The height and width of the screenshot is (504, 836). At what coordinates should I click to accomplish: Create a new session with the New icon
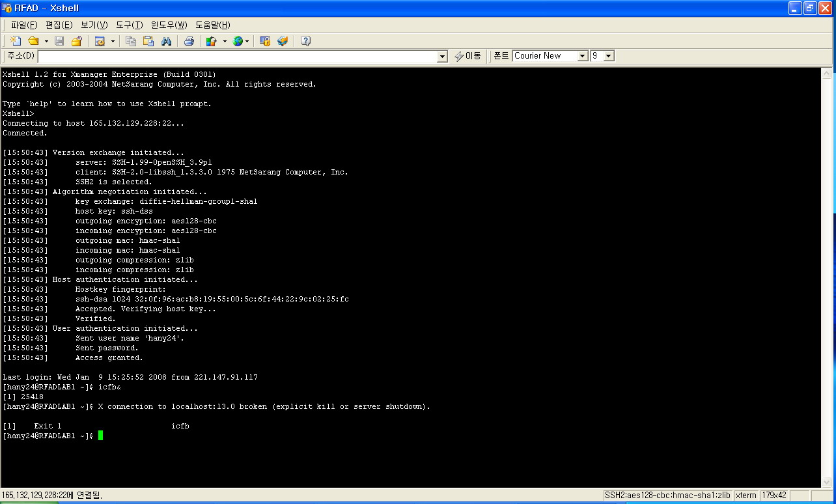[15, 40]
